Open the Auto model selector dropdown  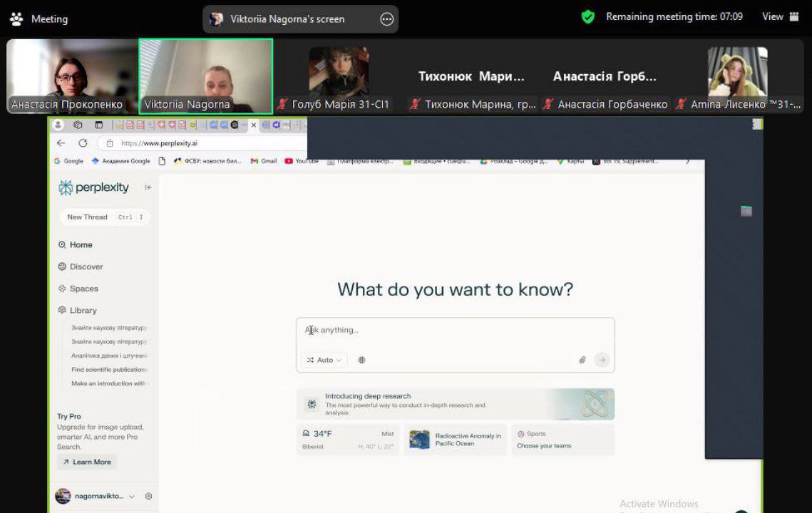click(x=324, y=360)
